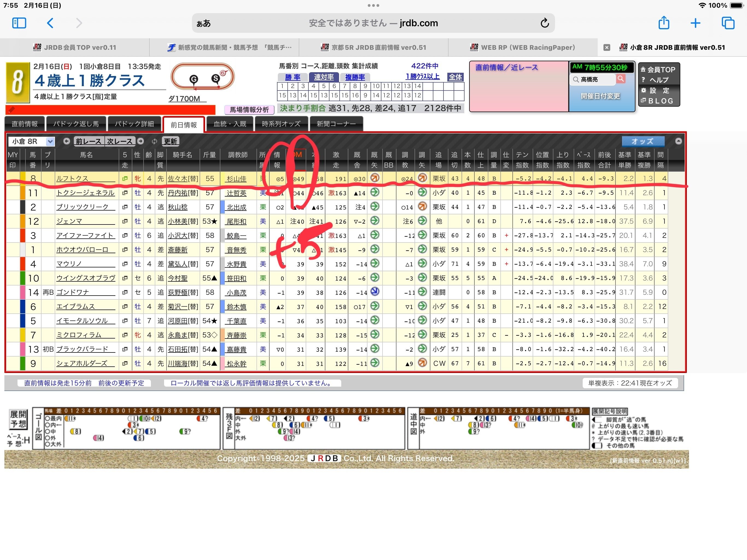
Task: Select the 1勝クラス以上 filter
Action: point(422,76)
